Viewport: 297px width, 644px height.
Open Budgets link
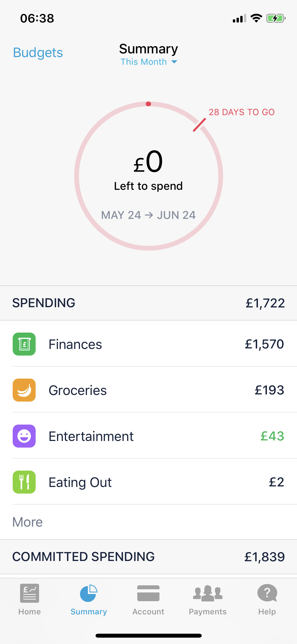pyautogui.click(x=38, y=53)
